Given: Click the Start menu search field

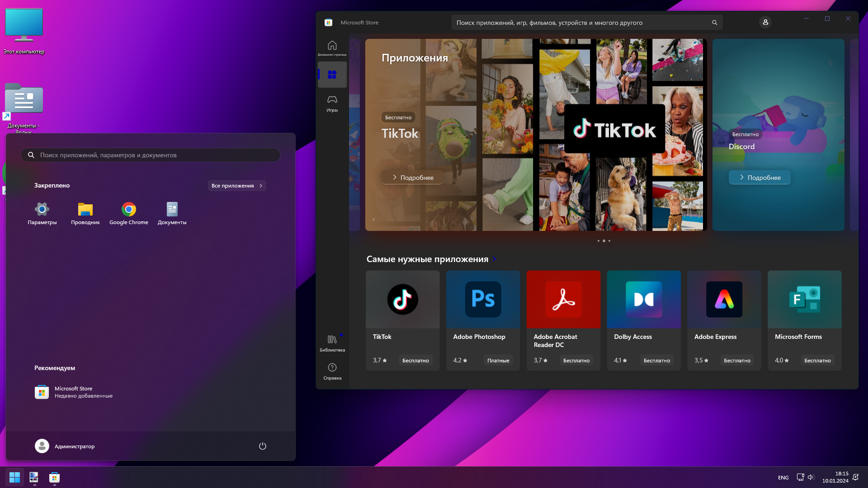Looking at the screenshot, I should point(151,155).
